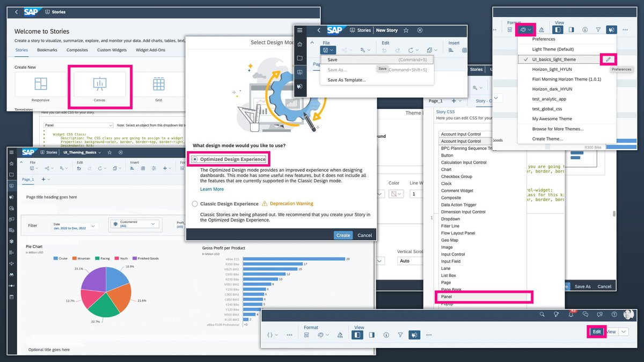
Task: Click the info icon in the theme menu window toolbar
Action: [584, 30]
